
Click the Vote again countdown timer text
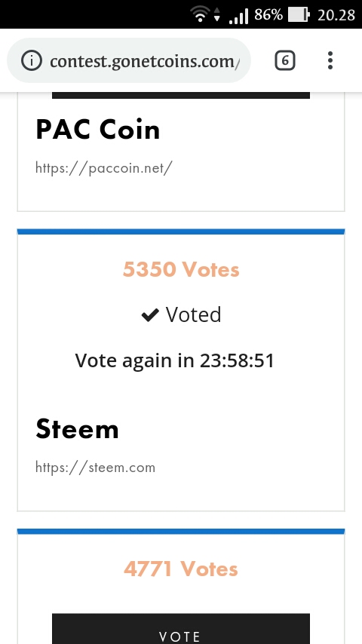click(x=175, y=360)
